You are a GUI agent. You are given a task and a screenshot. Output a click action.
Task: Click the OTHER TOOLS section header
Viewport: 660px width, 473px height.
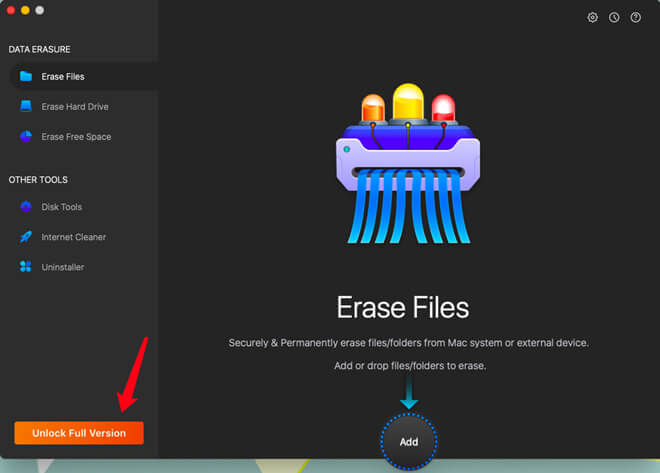38,180
